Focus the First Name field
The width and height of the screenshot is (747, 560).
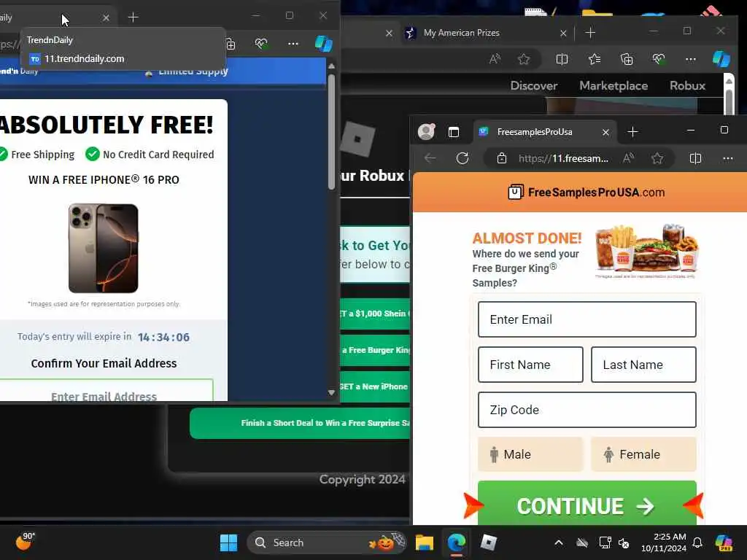pos(530,365)
